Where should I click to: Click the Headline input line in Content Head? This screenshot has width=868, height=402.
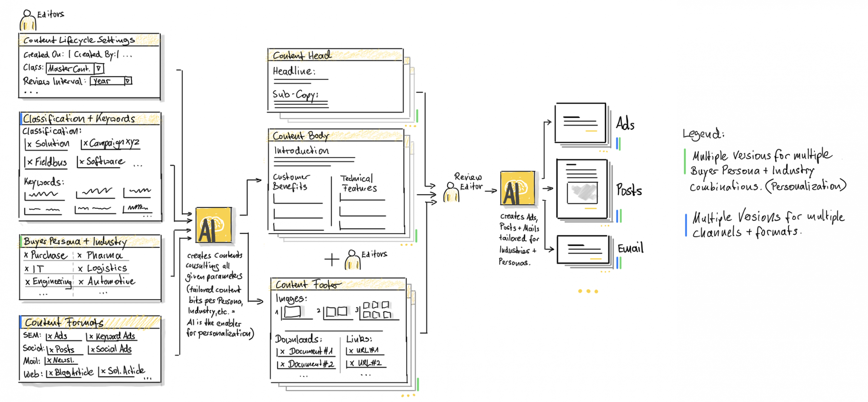(300, 80)
